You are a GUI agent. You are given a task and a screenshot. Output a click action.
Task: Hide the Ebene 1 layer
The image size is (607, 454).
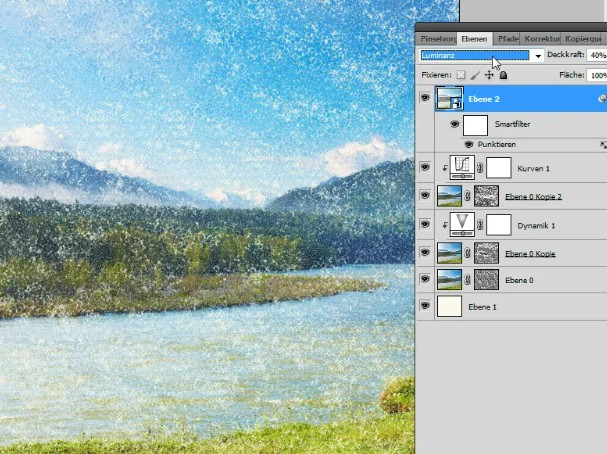425,306
